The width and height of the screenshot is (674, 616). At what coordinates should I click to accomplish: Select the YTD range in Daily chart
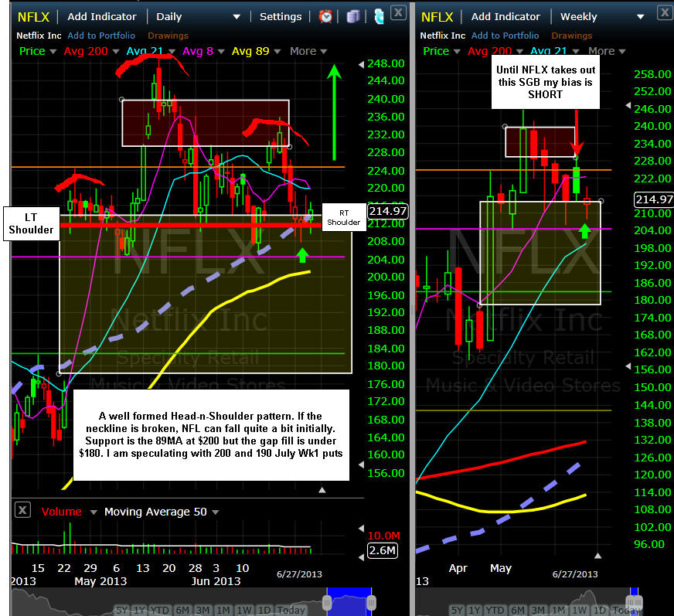pyautogui.click(x=160, y=610)
